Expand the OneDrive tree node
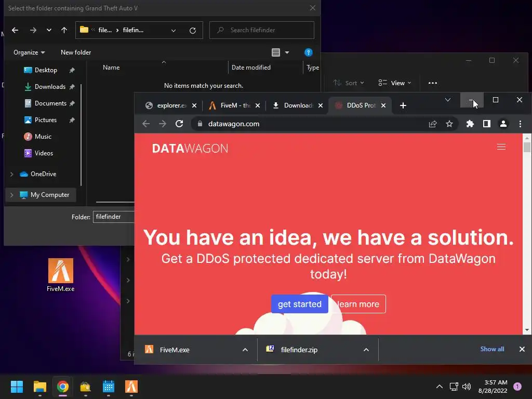The height and width of the screenshot is (399, 532). tap(11, 174)
